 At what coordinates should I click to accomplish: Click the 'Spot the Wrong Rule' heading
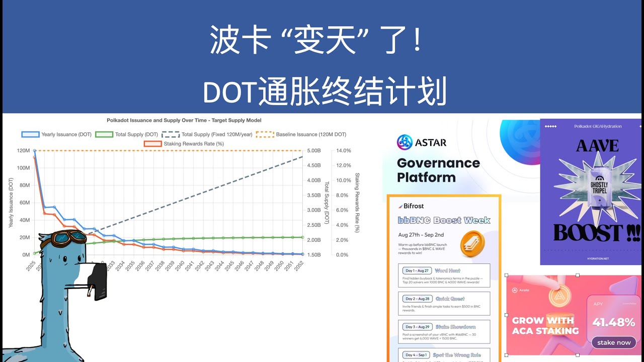pyautogui.click(x=458, y=355)
